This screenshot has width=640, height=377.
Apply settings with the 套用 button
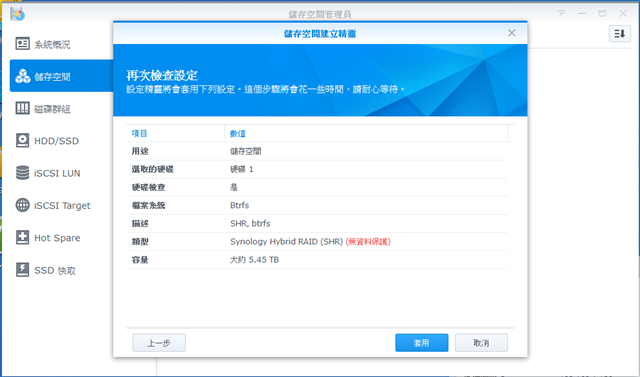click(422, 343)
